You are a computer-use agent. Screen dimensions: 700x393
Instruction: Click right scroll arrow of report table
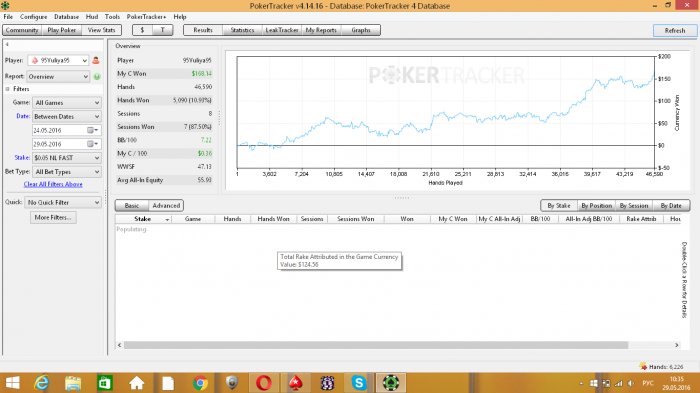coord(677,345)
